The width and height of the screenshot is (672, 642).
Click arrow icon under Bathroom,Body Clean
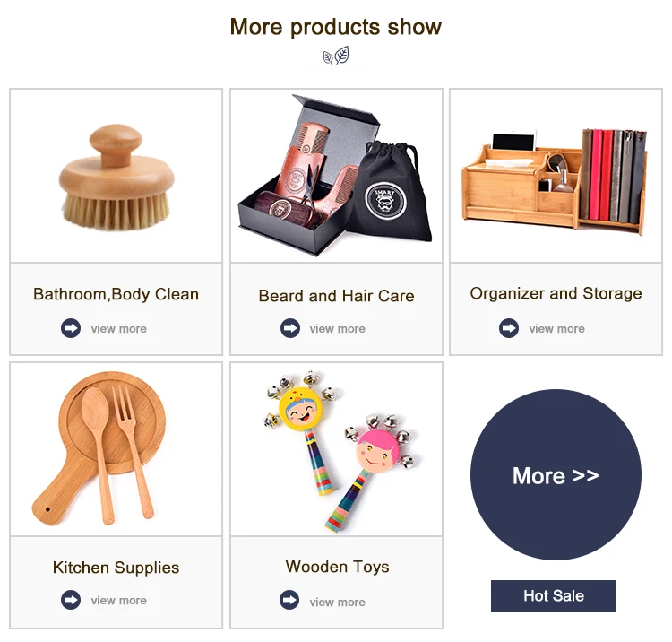tap(71, 328)
